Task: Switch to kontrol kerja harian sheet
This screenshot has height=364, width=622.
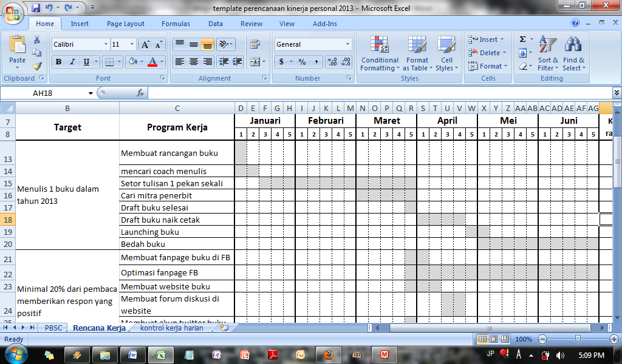Action: click(x=171, y=328)
